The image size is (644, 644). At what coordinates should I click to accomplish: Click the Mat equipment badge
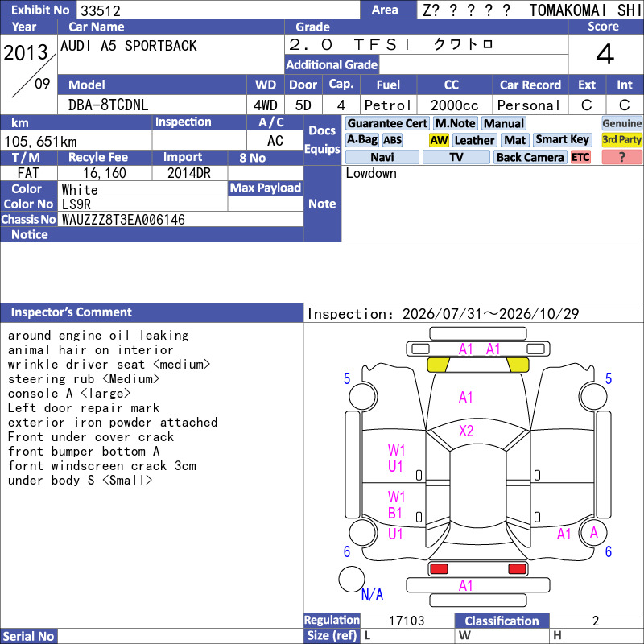coord(514,140)
